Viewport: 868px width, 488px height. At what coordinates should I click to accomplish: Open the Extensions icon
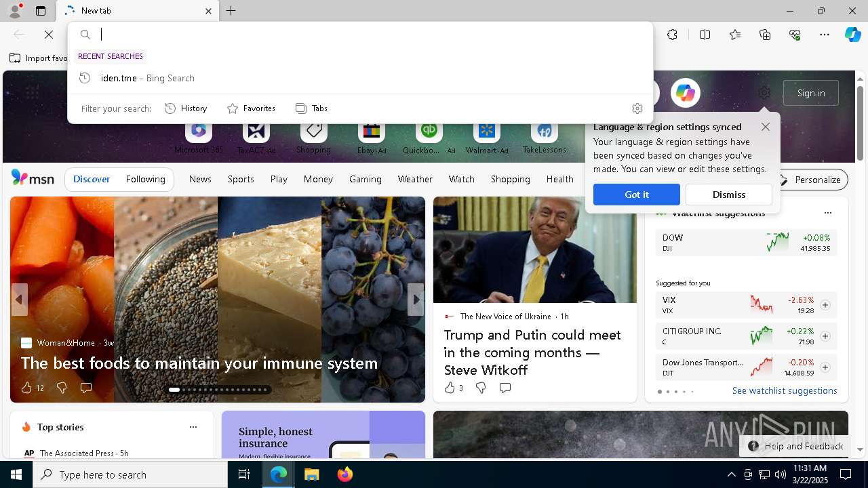click(x=672, y=35)
